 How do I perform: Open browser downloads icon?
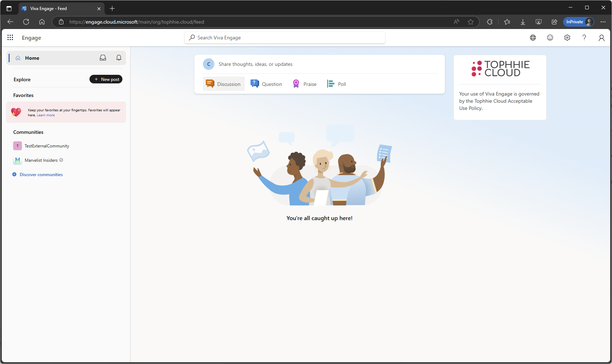[523, 22]
